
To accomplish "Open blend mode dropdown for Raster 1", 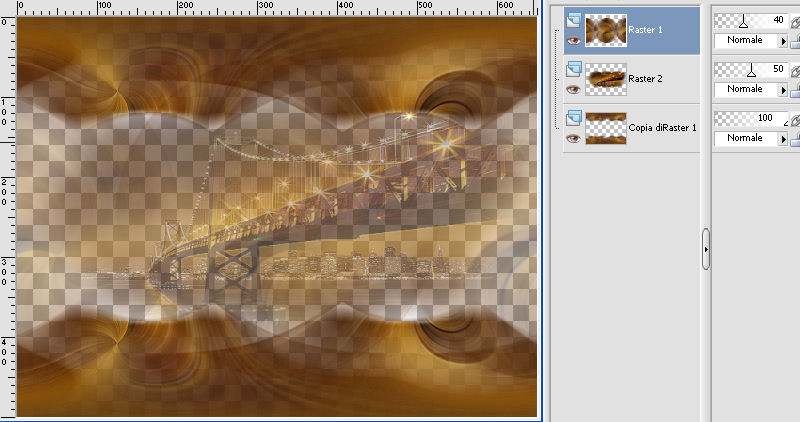I will point(783,41).
